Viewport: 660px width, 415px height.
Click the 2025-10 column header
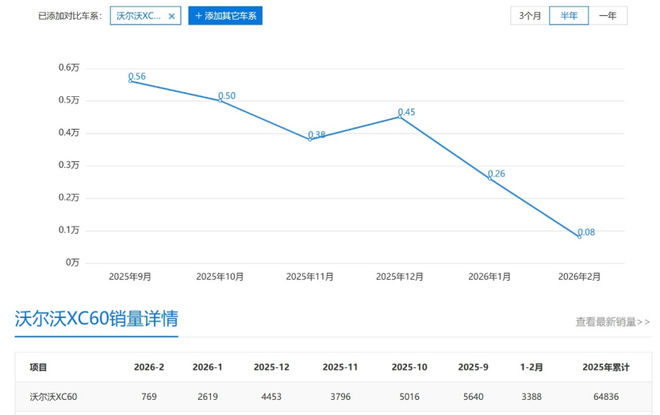[409, 367]
